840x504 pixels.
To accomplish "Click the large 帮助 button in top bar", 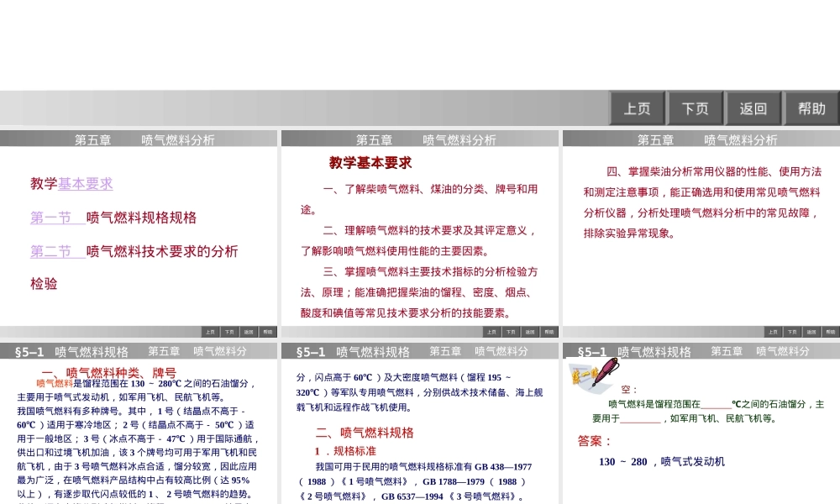I will click(811, 108).
